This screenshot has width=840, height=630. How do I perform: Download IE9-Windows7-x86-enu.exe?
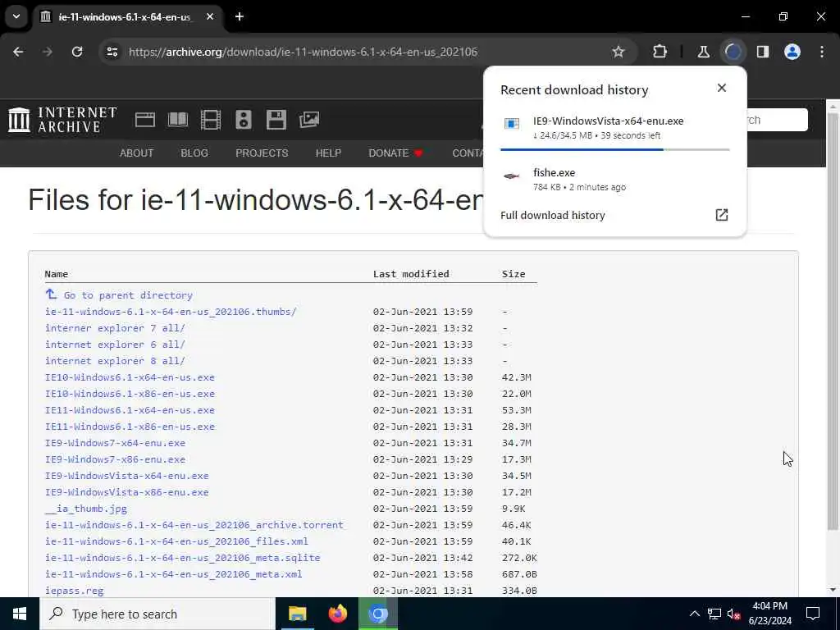[x=115, y=459]
